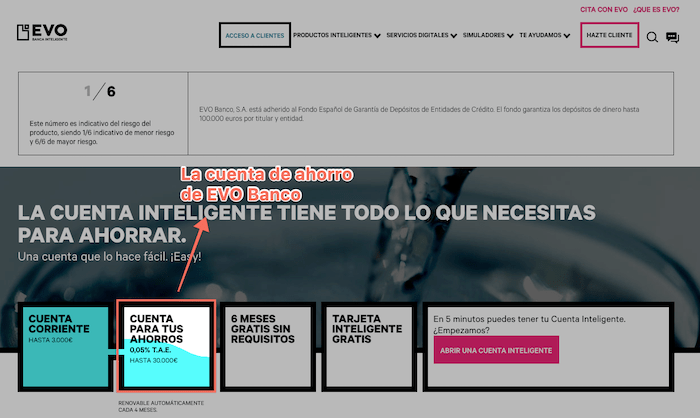This screenshot has width=700, height=418.
Task: Open the chat bubbles icon
Action: click(x=672, y=38)
